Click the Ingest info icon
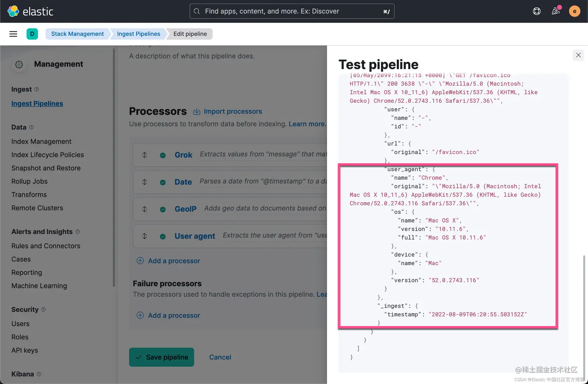The image size is (588, 384). [x=37, y=89]
